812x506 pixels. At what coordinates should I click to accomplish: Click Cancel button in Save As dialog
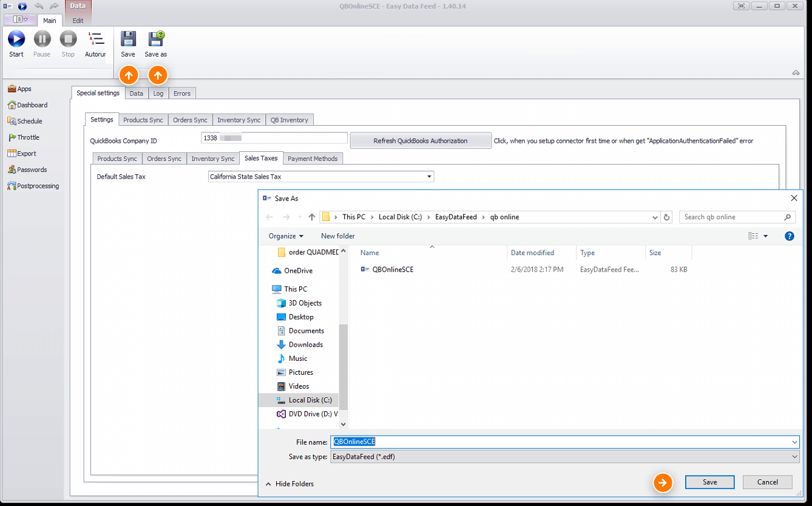click(x=768, y=482)
